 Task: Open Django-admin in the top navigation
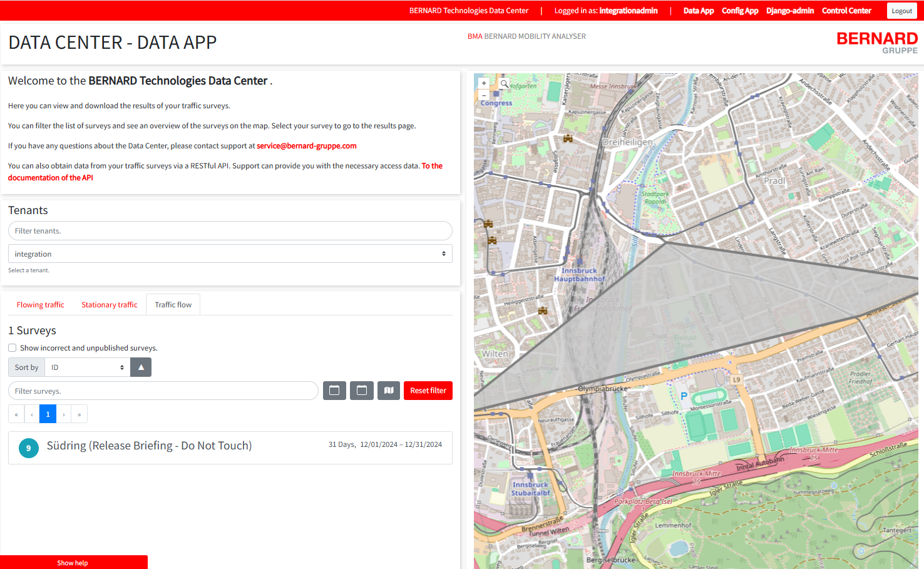point(790,11)
